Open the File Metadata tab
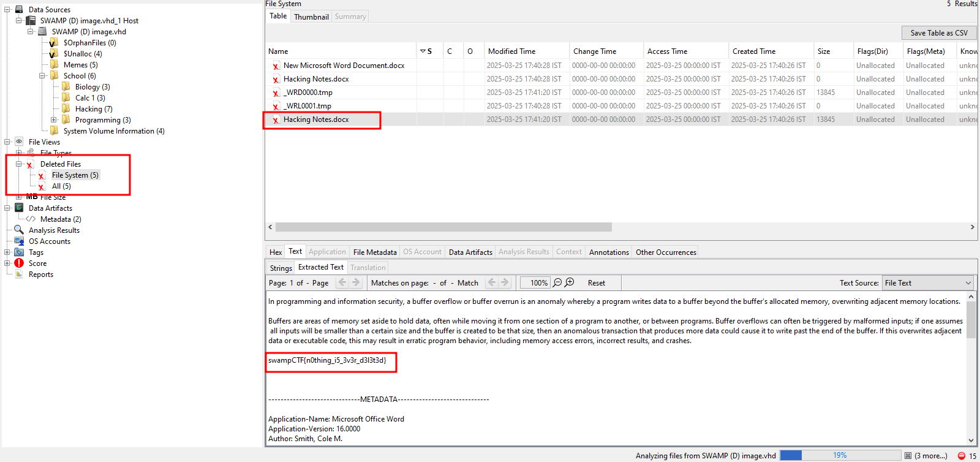 pos(375,252)
